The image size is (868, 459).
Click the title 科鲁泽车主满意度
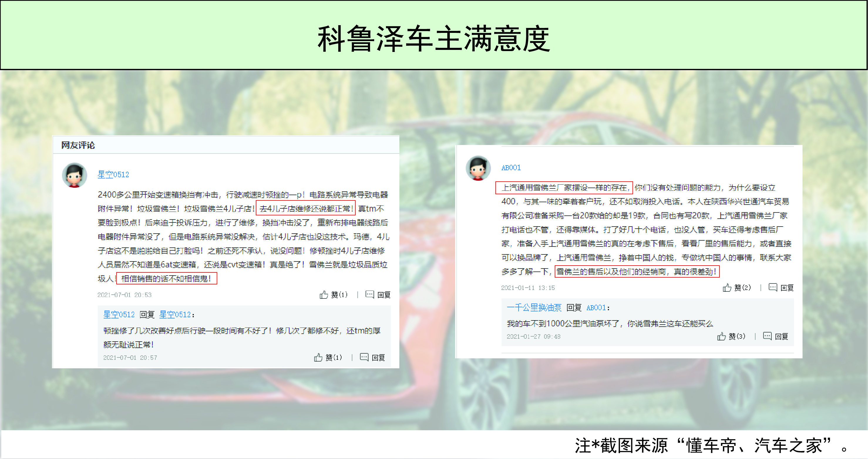(x=434, y=39)
